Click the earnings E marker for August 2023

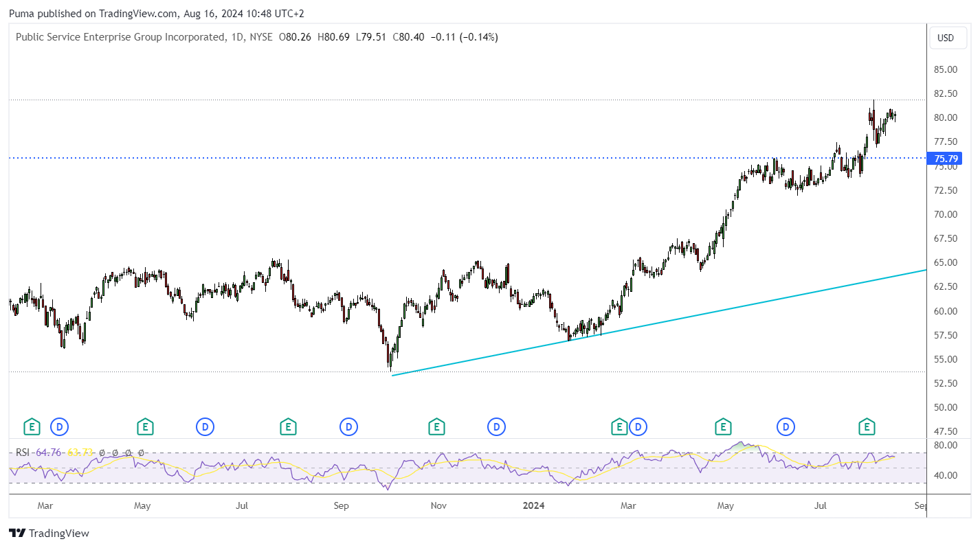click(x=288, y=427)
